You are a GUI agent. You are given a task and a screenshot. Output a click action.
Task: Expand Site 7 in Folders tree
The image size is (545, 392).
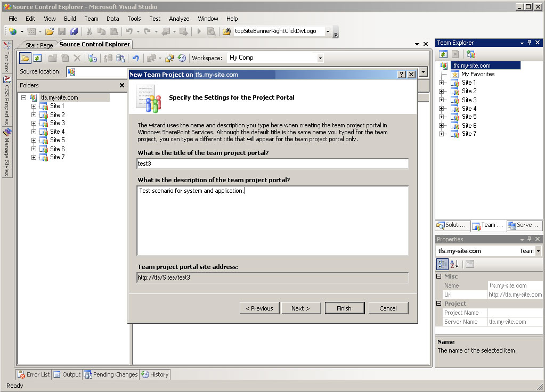(x=34, y=158)
